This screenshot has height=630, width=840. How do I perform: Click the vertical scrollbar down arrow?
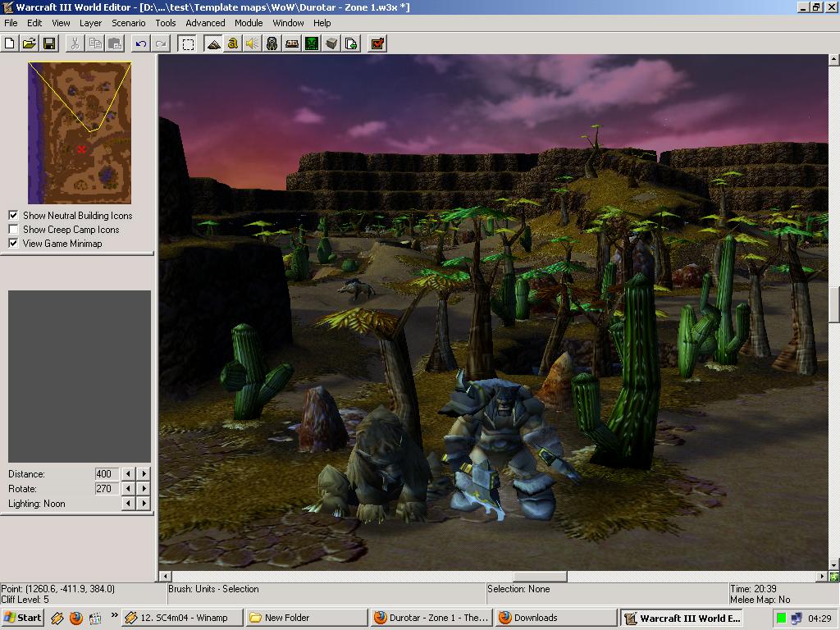point(834,564)
